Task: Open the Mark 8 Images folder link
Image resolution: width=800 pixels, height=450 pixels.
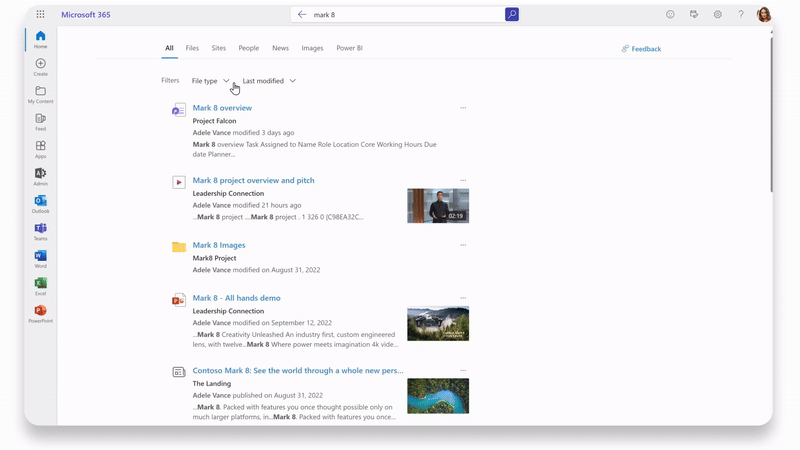Action: click(219, 245)
